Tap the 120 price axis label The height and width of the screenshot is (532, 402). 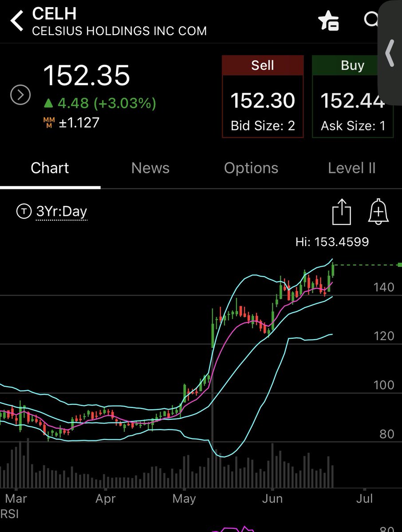click(x=384, y=336)
